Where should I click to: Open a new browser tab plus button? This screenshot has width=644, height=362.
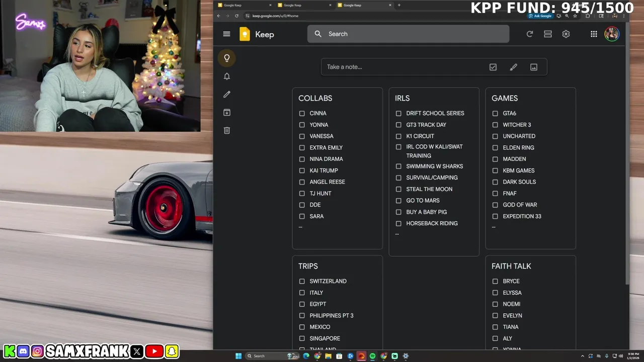pyautogui.click(x=399, y=5)
